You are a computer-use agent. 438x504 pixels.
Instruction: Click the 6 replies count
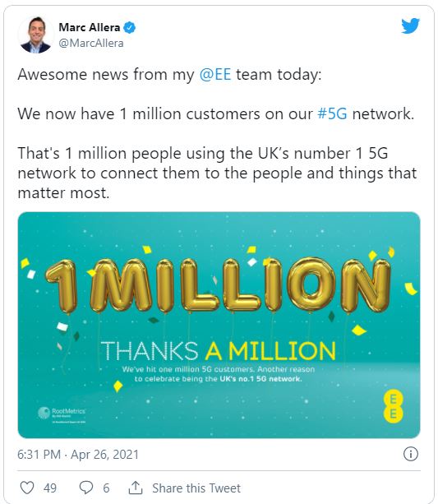[x=106, y=488]
